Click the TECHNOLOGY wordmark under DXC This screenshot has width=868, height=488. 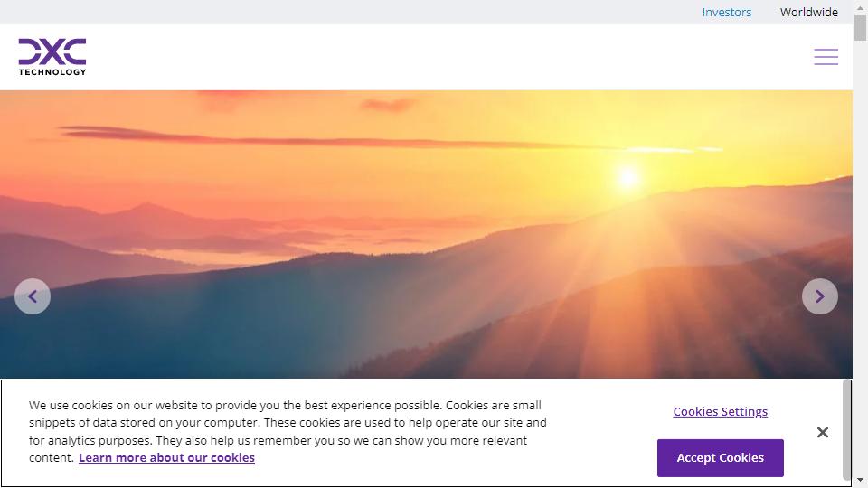(x=52, y=72)
